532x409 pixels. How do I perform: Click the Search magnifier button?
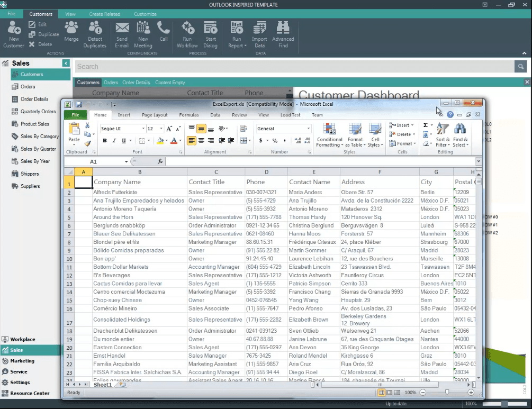[520, 67]
